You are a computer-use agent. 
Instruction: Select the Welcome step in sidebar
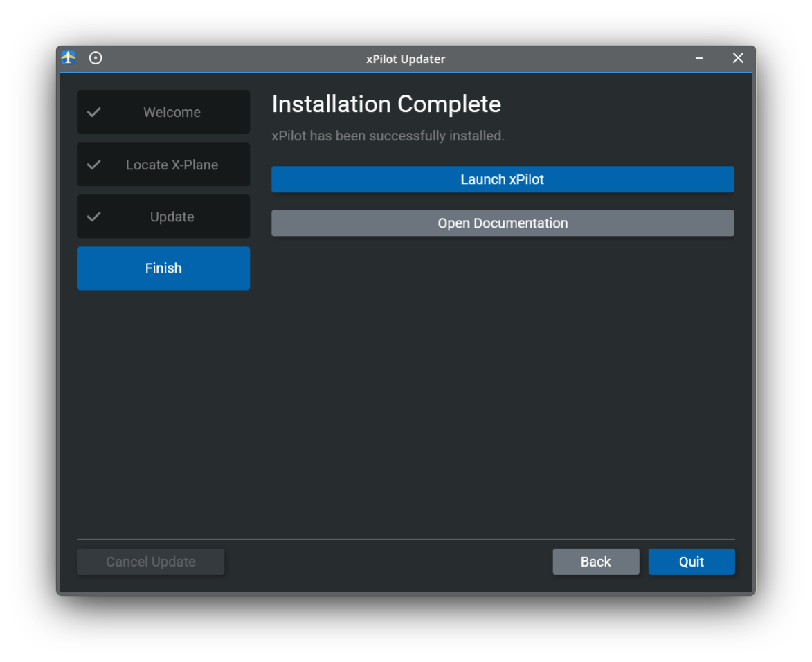pos(172,112)
